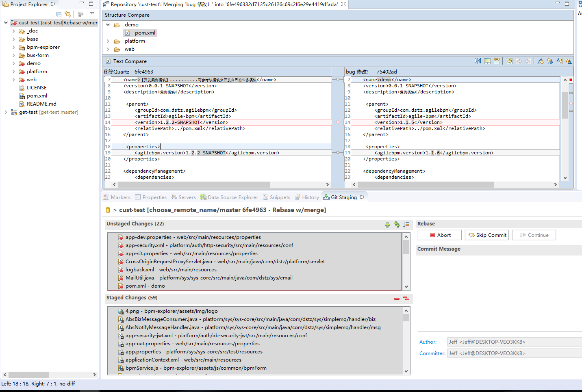Click the right compare pane horizontal scrollbar

coord(426,184)
